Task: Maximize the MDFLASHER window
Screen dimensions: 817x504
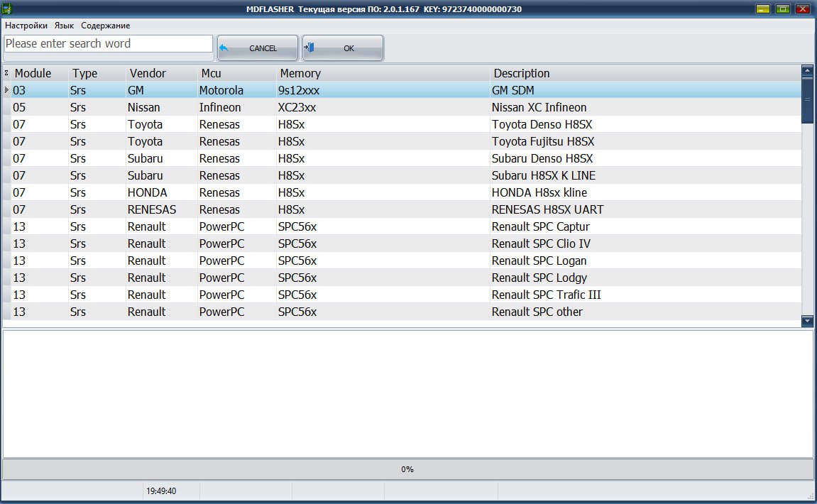Action: point(783,9)
